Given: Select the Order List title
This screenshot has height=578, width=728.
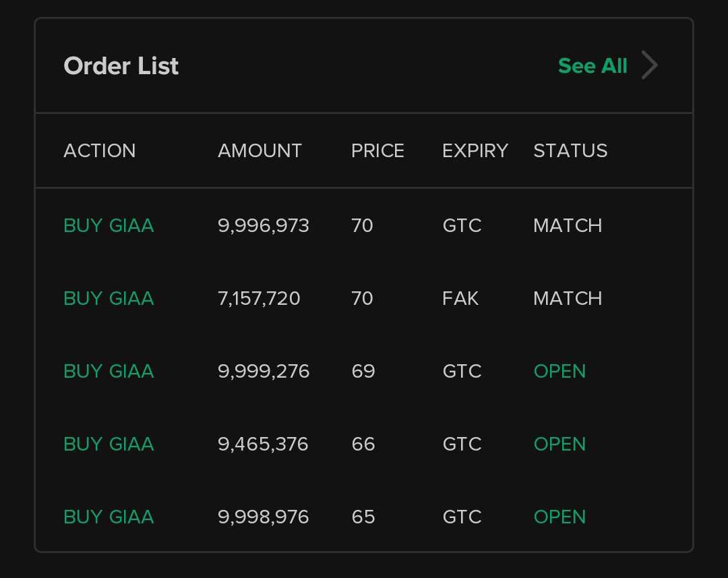Looking at the screenshot, I should pos(121,65).
